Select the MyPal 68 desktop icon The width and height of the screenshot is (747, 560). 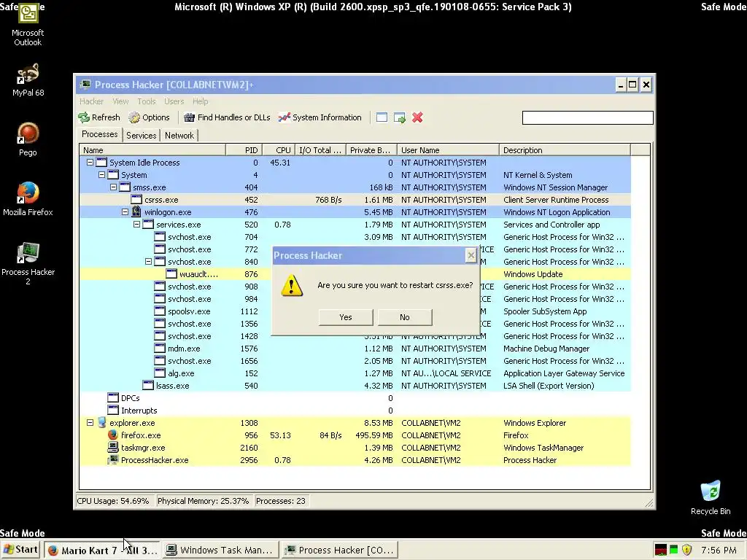[28, 80]
